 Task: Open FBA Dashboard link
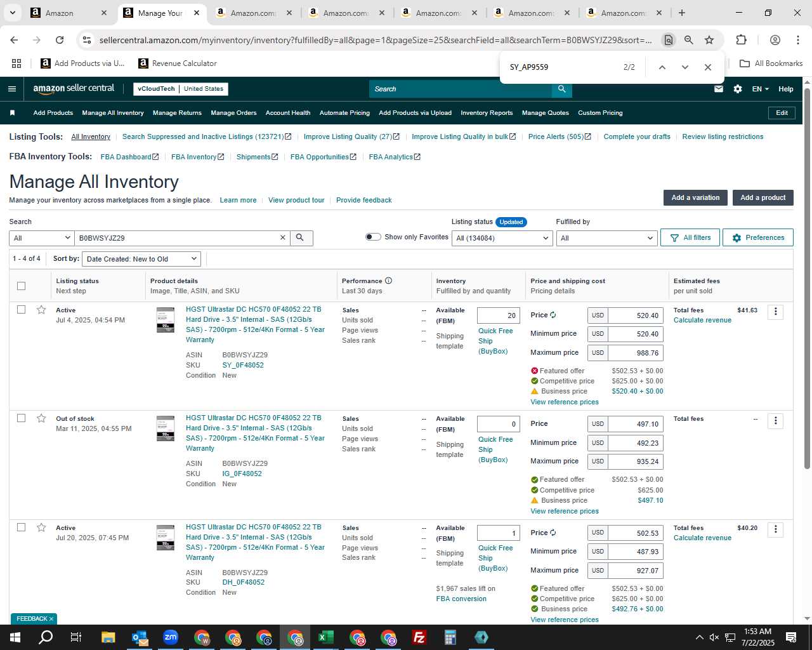(129, 157)
